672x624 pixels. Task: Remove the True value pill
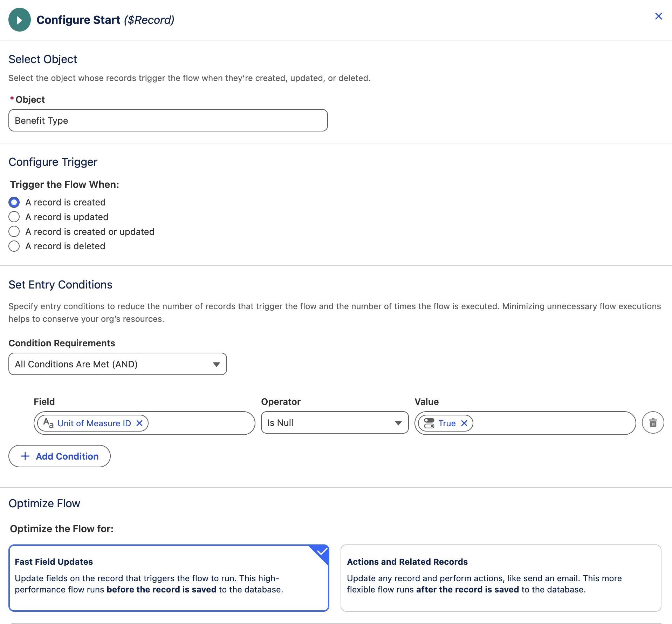(x=464, y=423)
